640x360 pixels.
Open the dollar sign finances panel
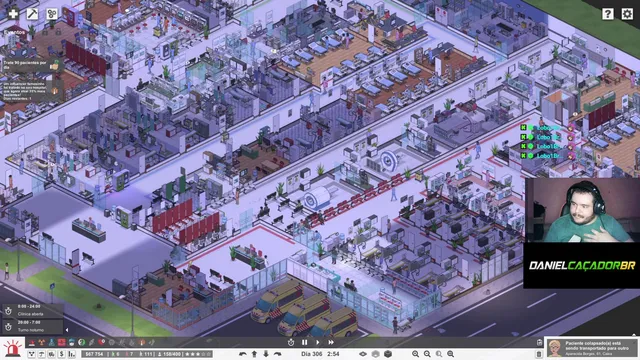pos(62,354)
